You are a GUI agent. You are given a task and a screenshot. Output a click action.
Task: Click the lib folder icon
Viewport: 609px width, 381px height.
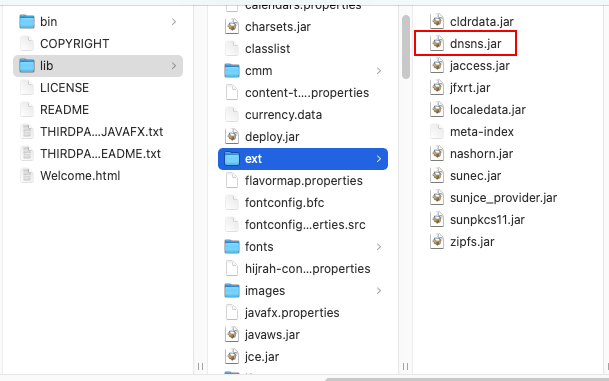[27, 66]
